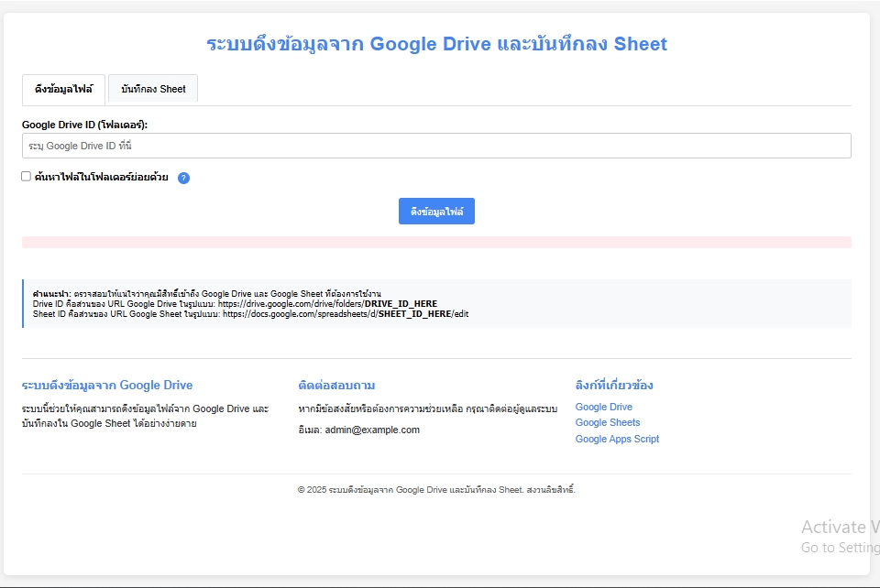Click the DRIVE_ID_HERE text in the hint
Image resolution: width=880 pixels, height=588 pixels.
401,304
